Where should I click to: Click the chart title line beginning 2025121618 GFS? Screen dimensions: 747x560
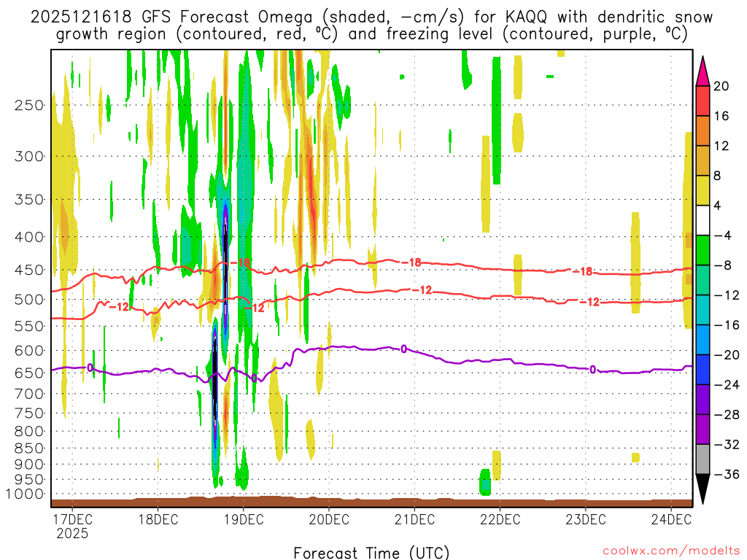(371, 17)
